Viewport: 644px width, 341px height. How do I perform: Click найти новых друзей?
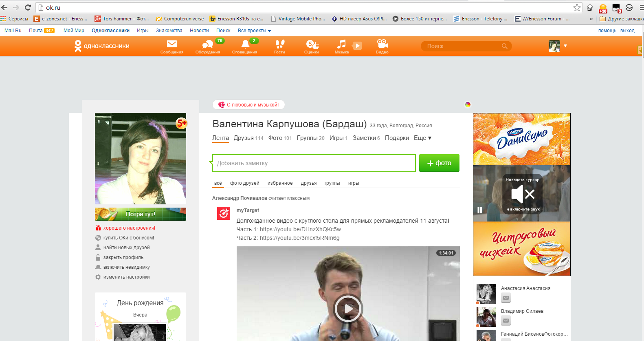pyautogui.click(x=126, y=248)
